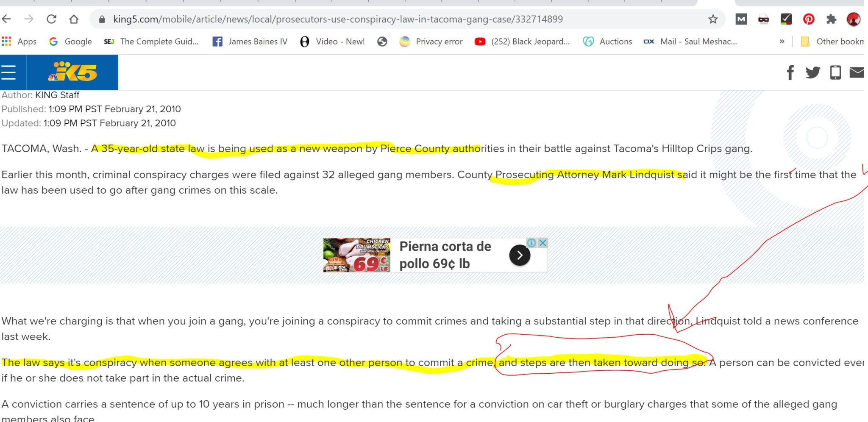The image size is (868, 422).
Task: Email this article using envelope icon
Action: 857,72
